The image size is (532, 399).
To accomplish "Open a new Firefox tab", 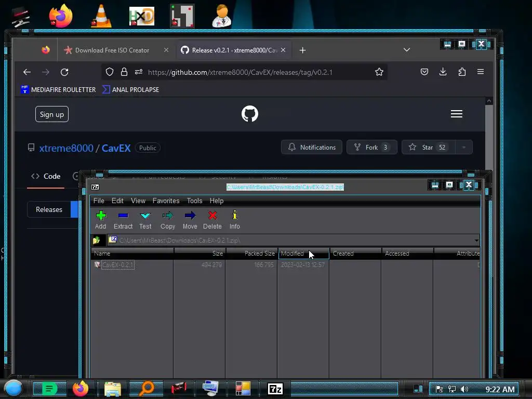I will 303,50.
